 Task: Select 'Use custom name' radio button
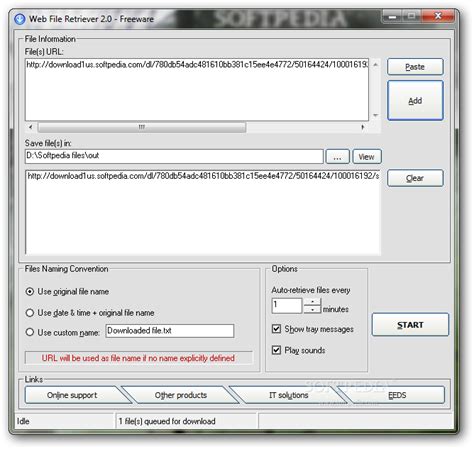[30, 332]
